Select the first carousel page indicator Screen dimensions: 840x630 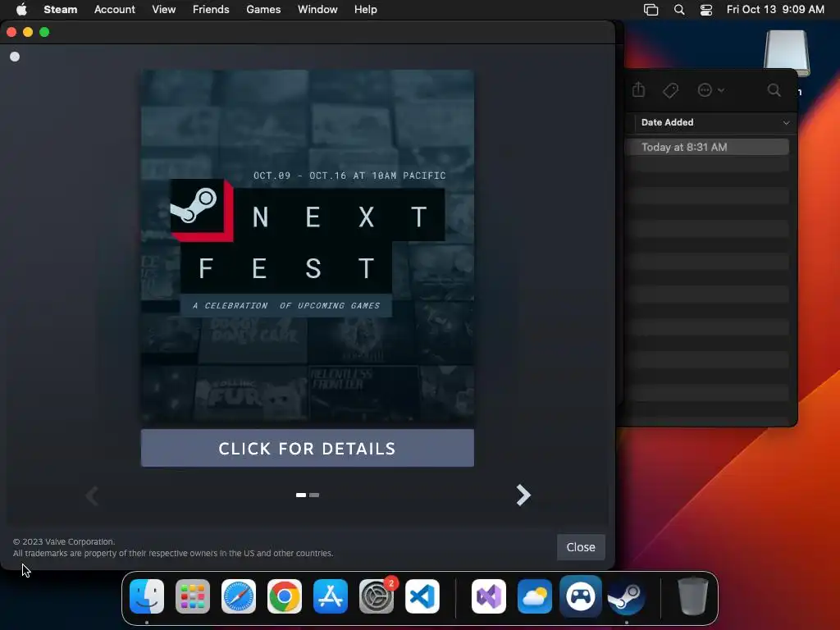[301, 495]
